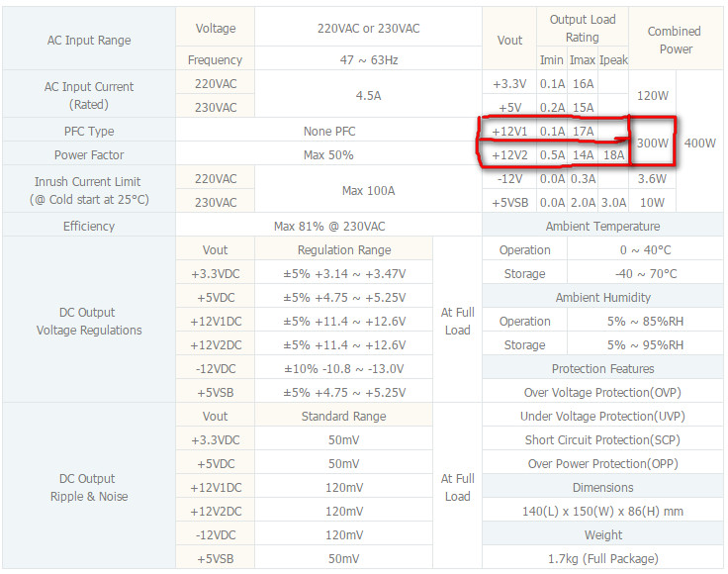Select '±5% +3.14 ~ +3.47V' regulation cell
The width and height of the screenshot is (728, 574).
344,273
